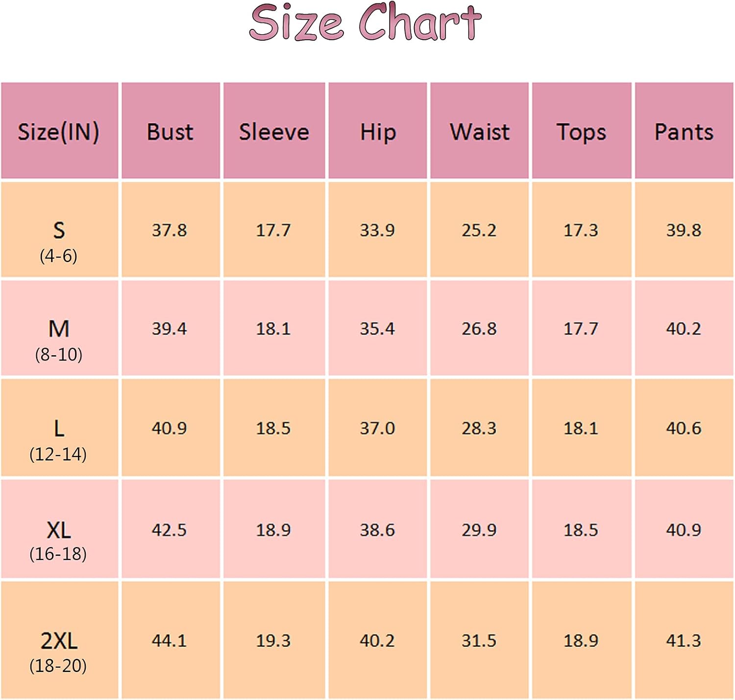Click the 39.8 pants value for S

coord(684,230)
